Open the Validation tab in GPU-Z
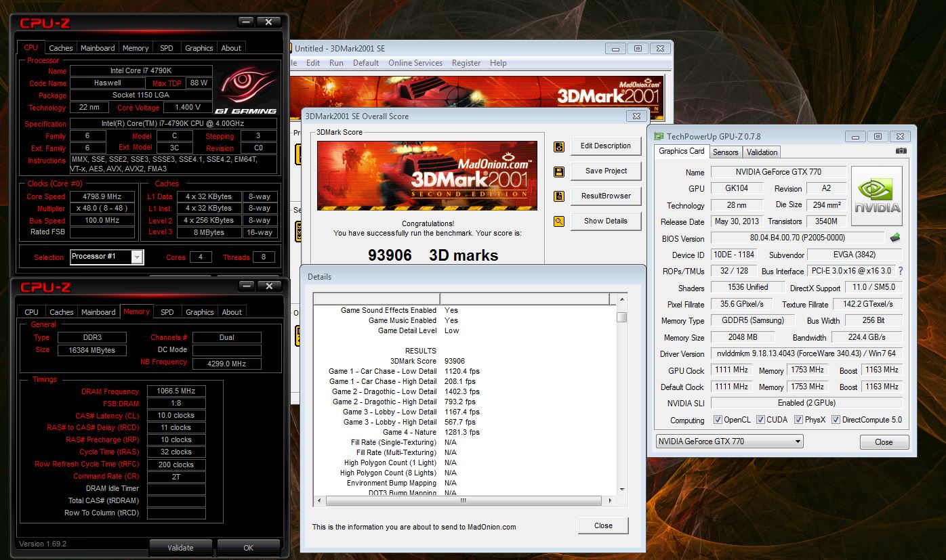This screenshot has height=560, width=946. (x=762, y=152)
